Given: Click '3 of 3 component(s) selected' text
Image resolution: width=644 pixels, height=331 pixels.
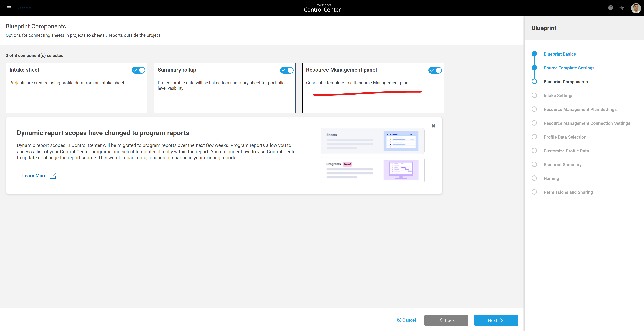Looking at the screenshot, I should (35, 55).
